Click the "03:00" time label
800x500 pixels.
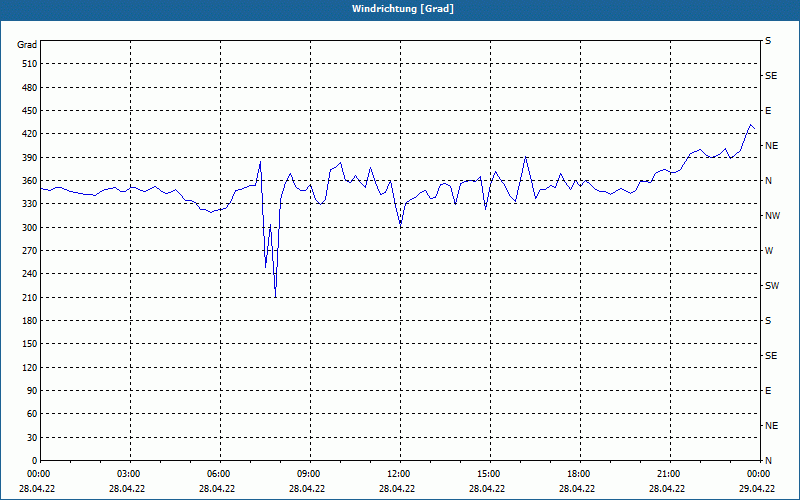click(130, 474)
